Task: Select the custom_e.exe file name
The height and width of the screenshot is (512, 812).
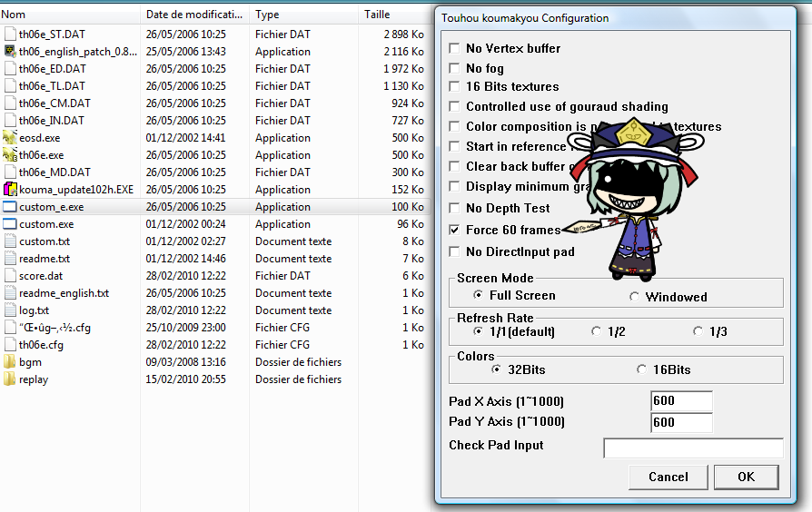Action: coord(51,207)
